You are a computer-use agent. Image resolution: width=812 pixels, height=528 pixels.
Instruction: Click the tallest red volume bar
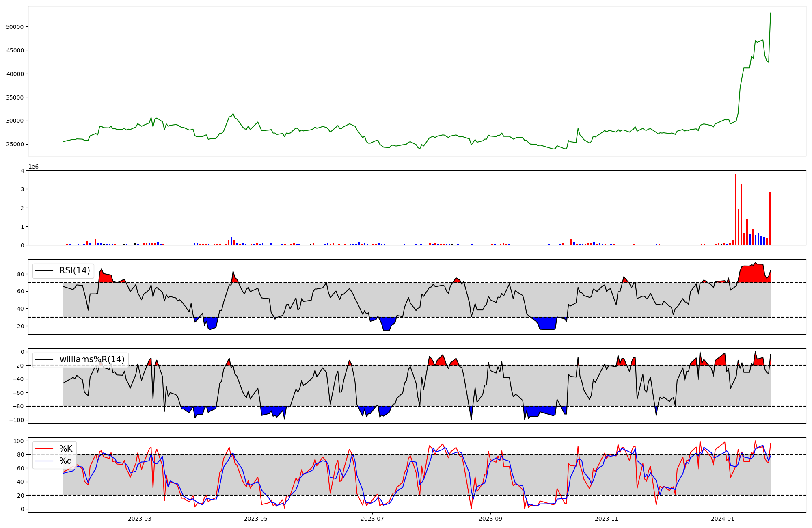736,209
